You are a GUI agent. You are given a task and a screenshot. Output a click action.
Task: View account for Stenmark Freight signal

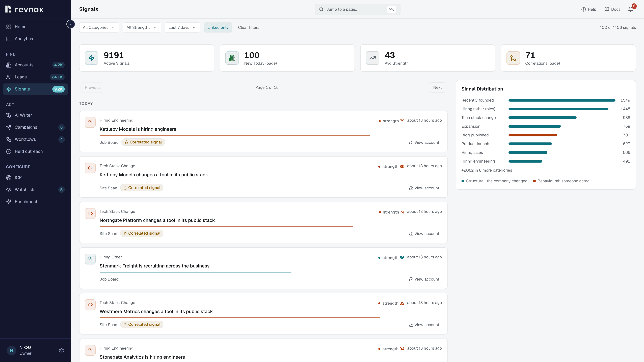[x=424, y=279]
